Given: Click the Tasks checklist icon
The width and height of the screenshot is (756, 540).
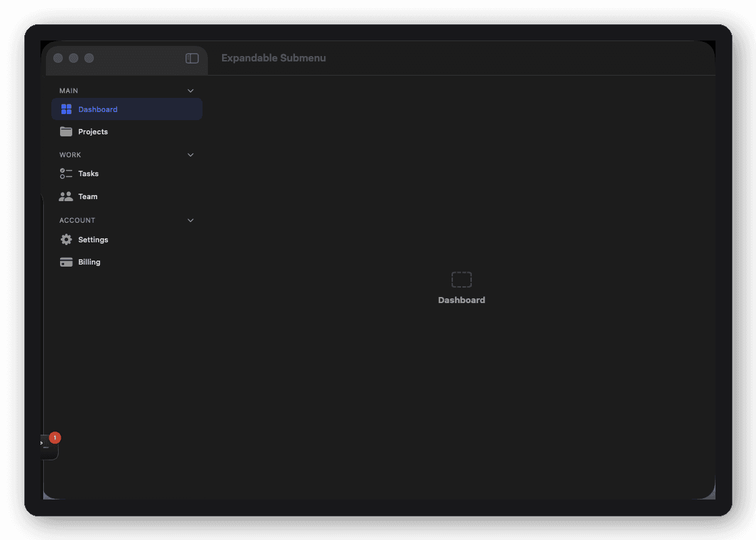Looking at the screenshot, I should click(x=66, y=173).
